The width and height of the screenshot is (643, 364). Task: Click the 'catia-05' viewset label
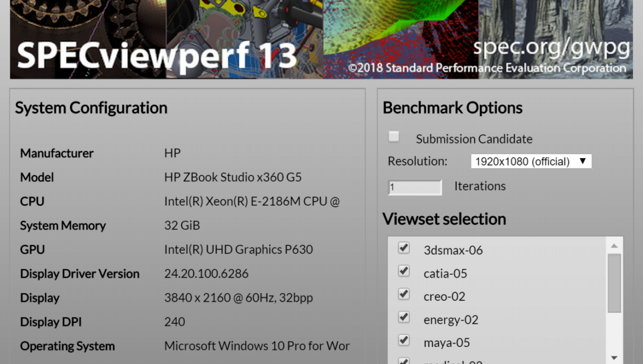pyautogui.click(x=445, y=273)
